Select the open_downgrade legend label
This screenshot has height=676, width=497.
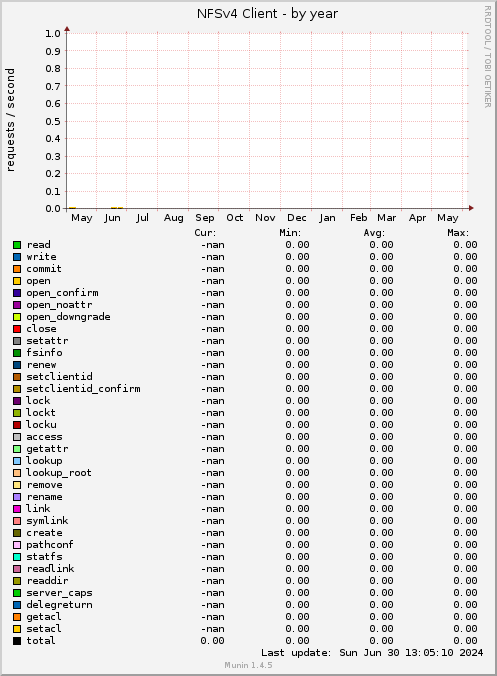(68, 317)
